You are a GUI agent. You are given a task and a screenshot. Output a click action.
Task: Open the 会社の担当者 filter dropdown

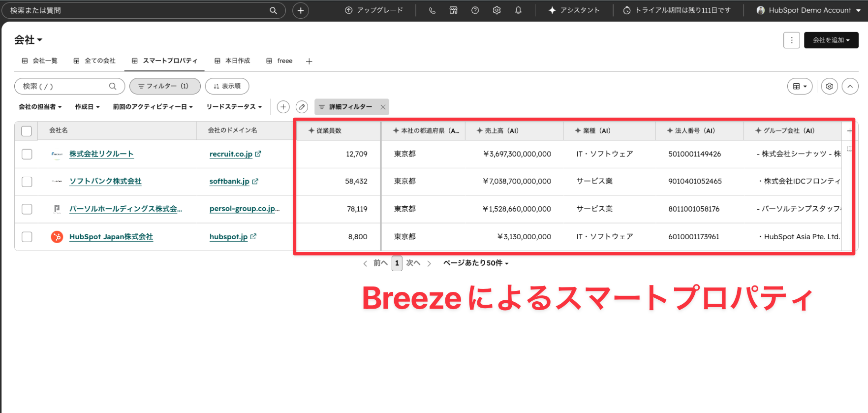[40, 107]
